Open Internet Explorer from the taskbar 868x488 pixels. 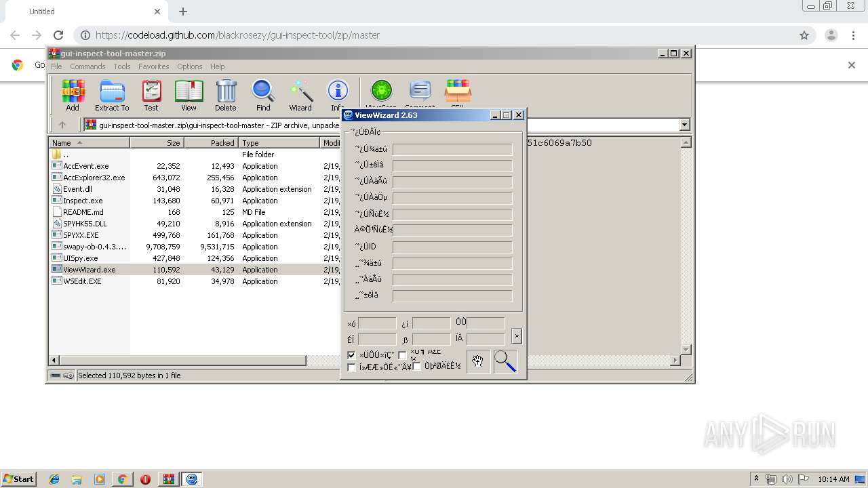click(x=54, y=479)
